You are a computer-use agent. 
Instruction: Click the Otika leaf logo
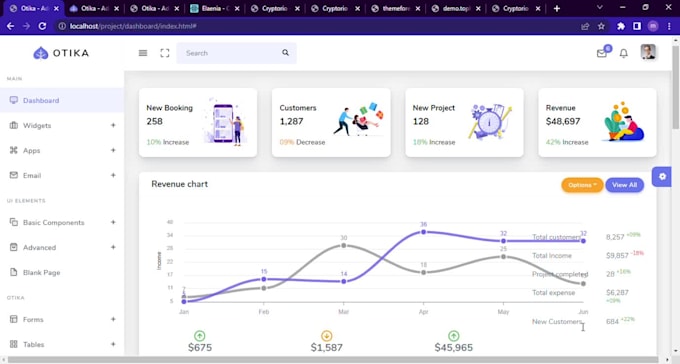41,53
